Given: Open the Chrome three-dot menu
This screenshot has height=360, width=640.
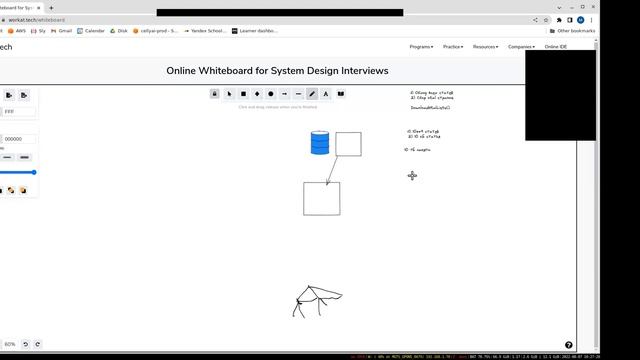Looking at the screenshot, I should pyautogui.click(x=591, y=20).
